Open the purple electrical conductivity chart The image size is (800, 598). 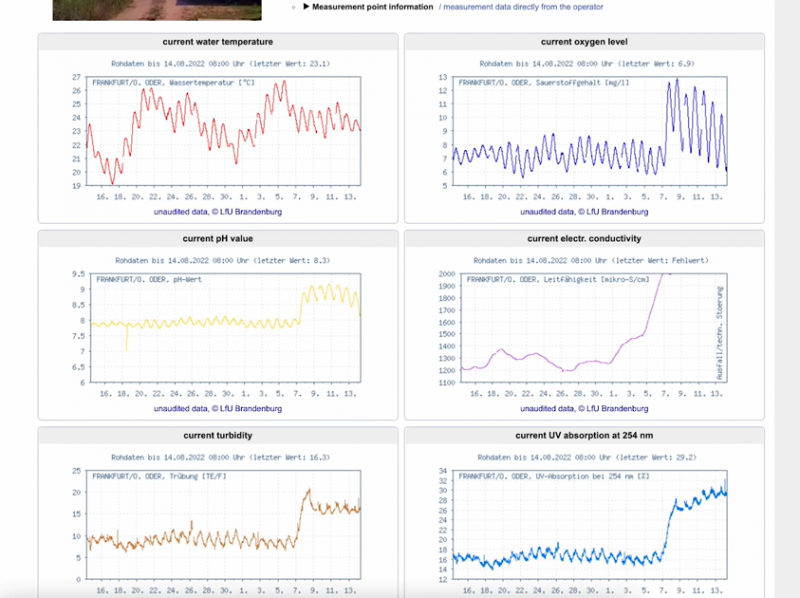coord(590,326)
